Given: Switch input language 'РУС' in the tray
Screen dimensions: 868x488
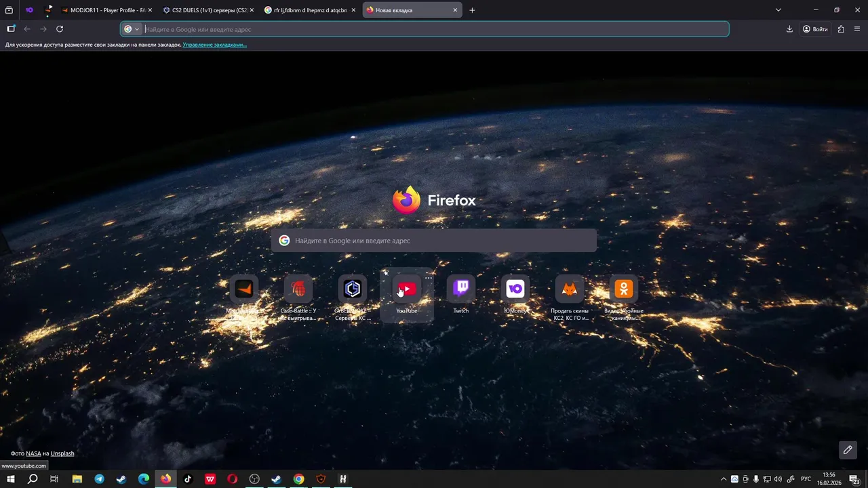Looking at the screenshot, I should (x=806, y=479).
